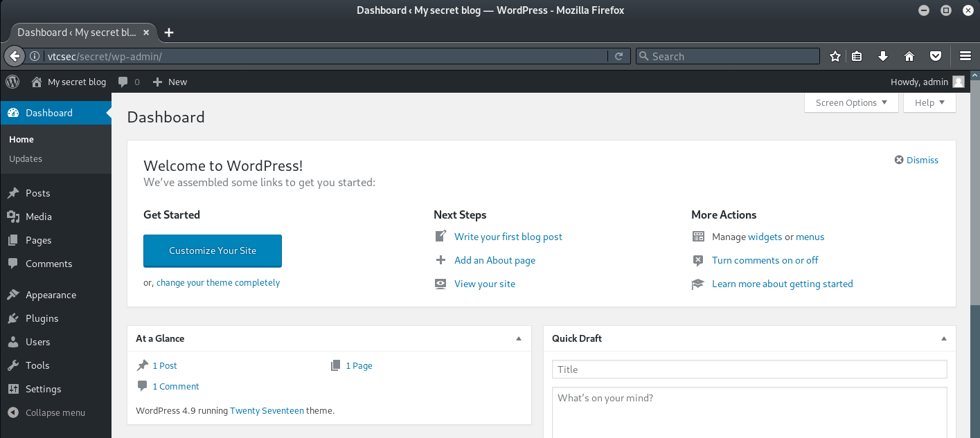Open Turn comments on or off link
Screen dimensions: 980x438
coord(765,260)
